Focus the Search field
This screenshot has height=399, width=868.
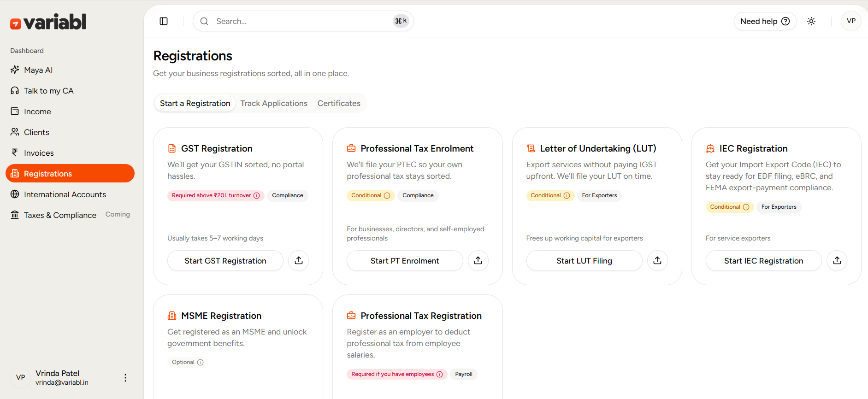click(x=303, y=21)
